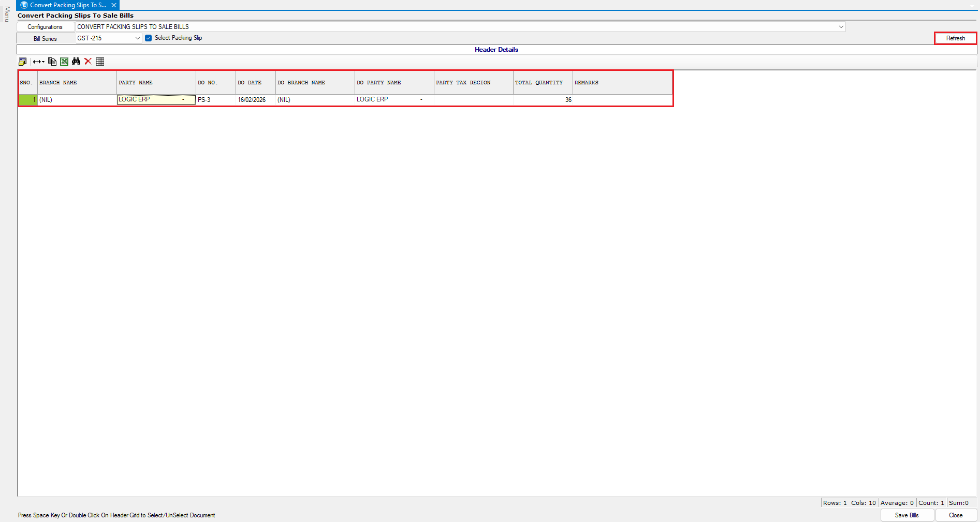
Task: Click the Refresh button
Action: [x=955, y=38]
